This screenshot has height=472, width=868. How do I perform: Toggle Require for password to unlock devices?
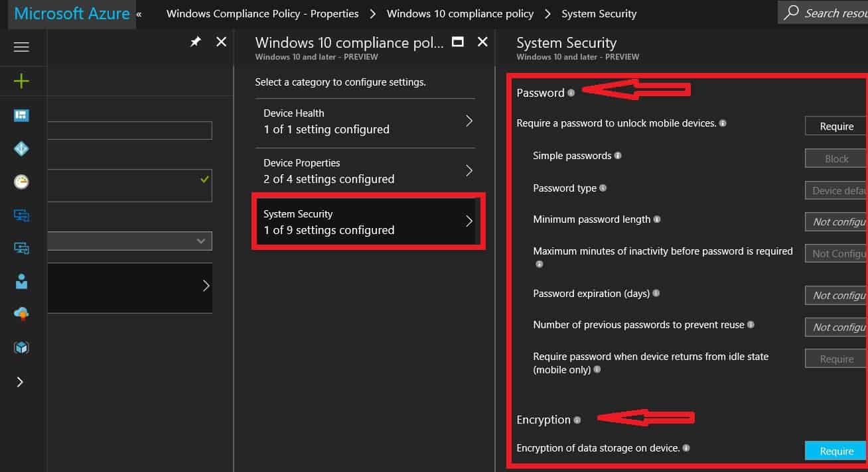point(836,126)
